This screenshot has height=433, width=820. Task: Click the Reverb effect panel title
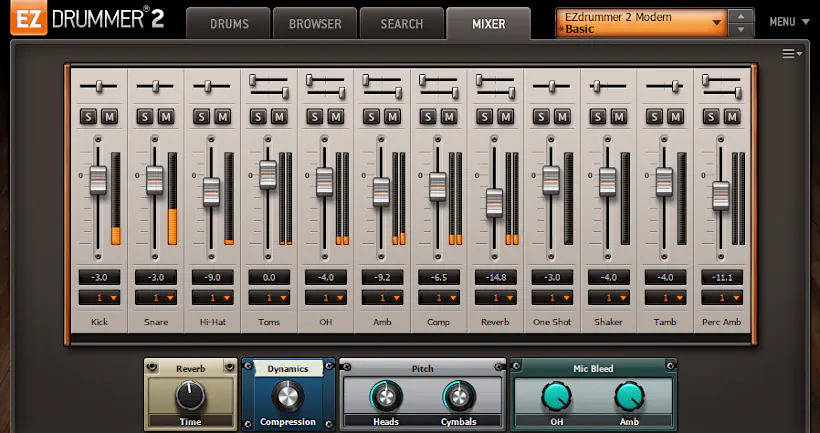click(190, 369)
